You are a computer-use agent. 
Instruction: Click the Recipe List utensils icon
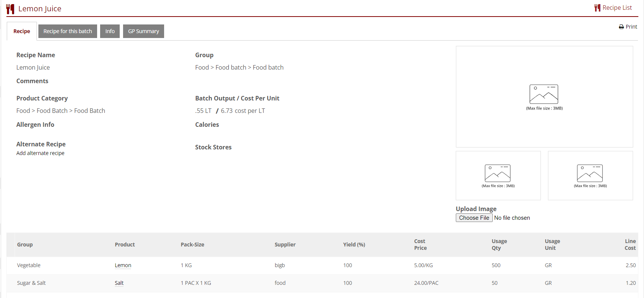(597, 8)
